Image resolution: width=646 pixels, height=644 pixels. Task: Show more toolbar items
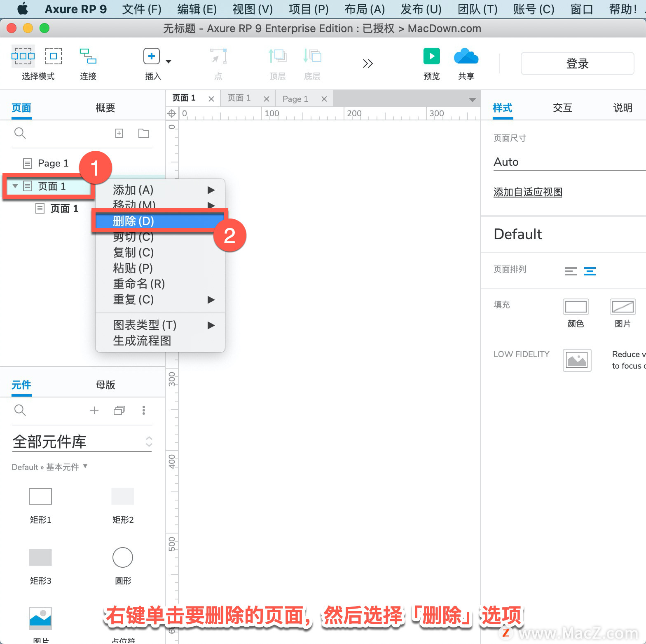[368, 63]
